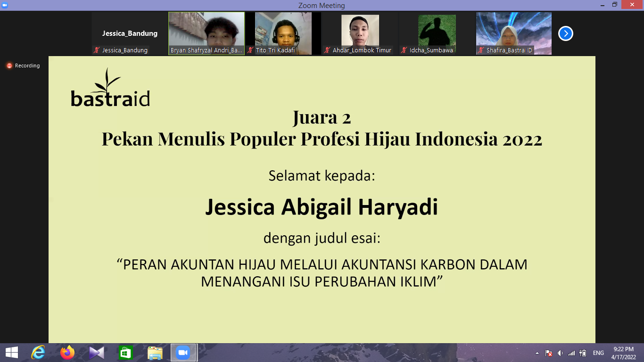Screen dimensions: 644x362
Task: Open Firefox from the taskbar
Action: [x=67, y=352]
